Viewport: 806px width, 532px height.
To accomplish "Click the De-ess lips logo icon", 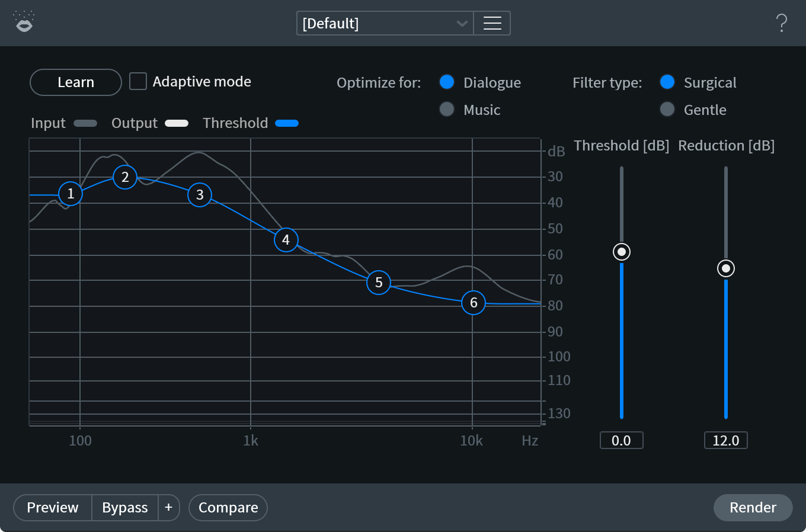I will 24,23.
